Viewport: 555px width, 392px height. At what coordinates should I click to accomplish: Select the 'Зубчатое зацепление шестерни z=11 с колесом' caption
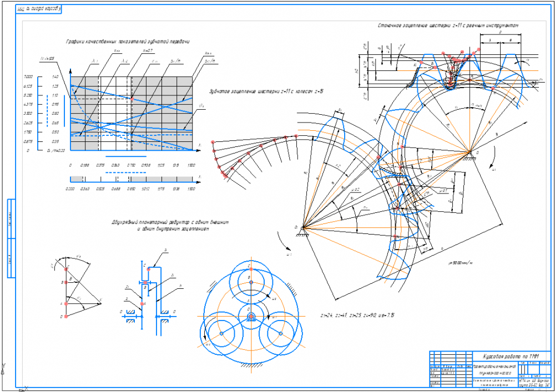coord(266,91)
